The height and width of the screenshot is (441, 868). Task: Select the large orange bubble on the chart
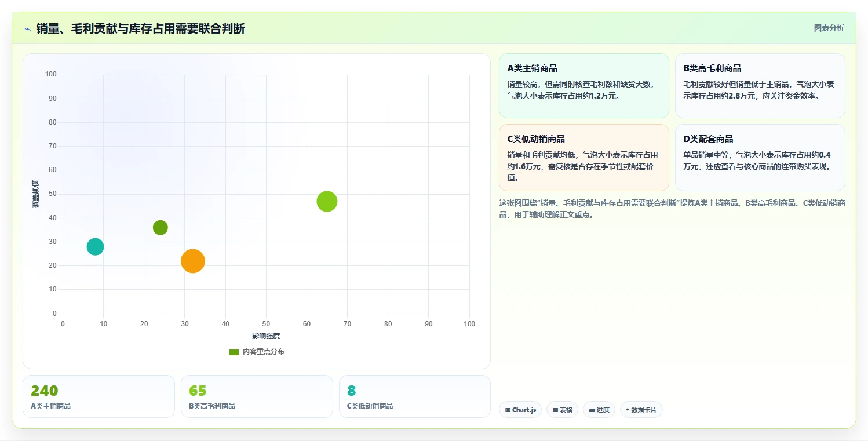coord(193,261)
